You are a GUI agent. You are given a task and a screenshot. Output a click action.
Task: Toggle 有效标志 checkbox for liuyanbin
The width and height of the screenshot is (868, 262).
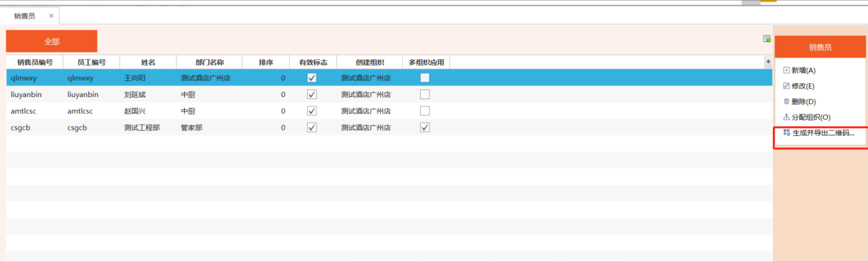(x=312, y=94)
